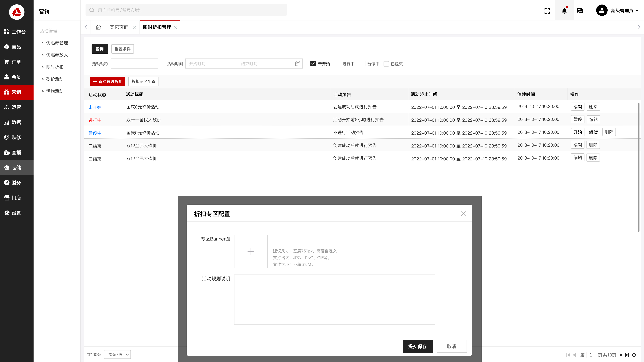Uncheck the 未开始 checkbox
The width and height of the screenshot is (644, 362).
click(x=313, y=64)
